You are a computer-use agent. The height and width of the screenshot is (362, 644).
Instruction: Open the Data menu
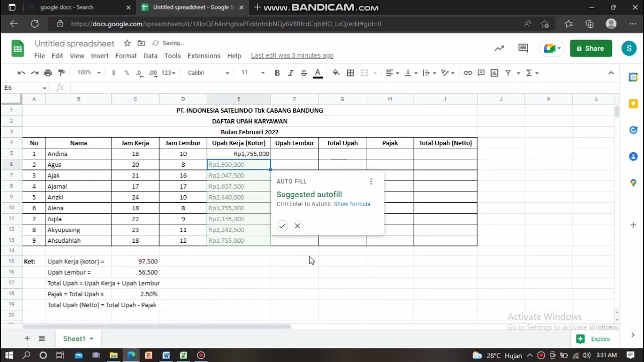tap(150, 56)
